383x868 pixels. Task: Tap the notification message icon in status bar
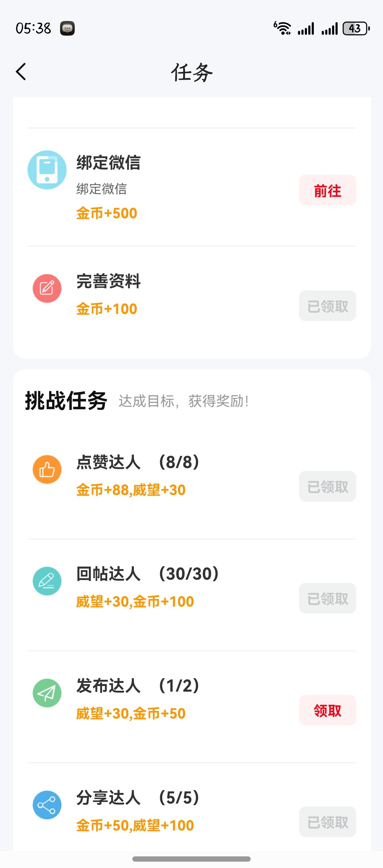(x=67, y=28)
